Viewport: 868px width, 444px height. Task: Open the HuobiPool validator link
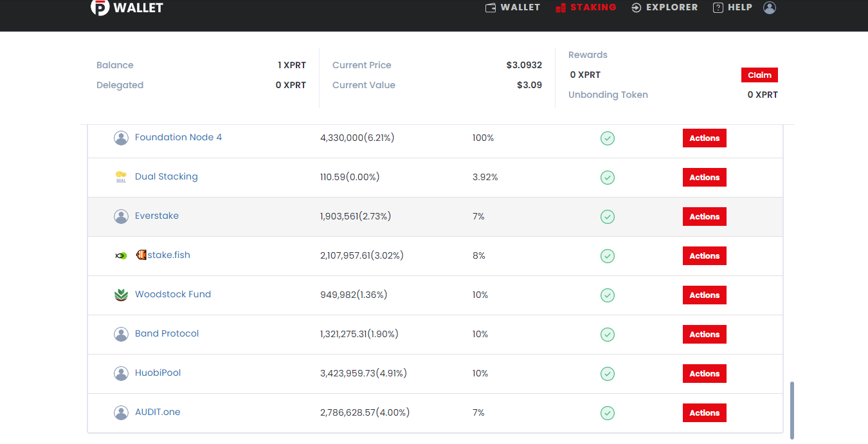[158, 373]
